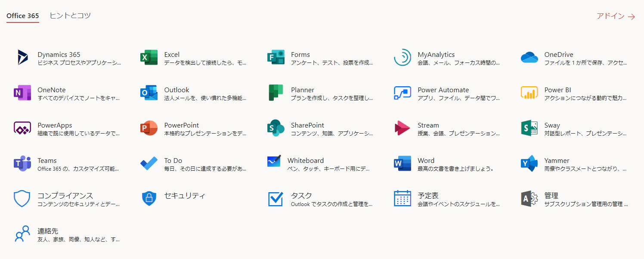Click the Whiteboard app name
Viewport: 644px width, 259px height.
tap(306, 160)
